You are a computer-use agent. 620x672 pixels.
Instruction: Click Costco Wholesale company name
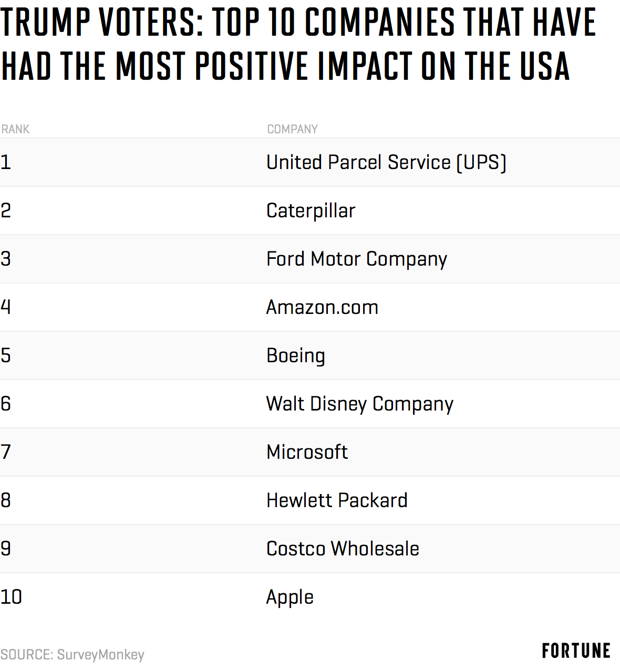click(343, 549)
